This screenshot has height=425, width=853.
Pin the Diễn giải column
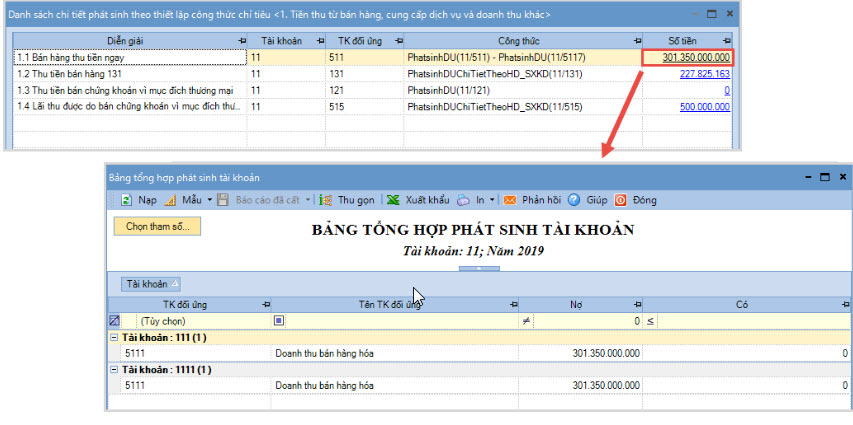[241, 41]
